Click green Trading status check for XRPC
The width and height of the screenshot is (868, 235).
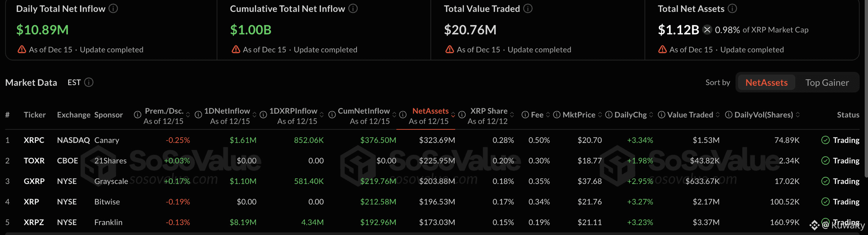click(x=826, y=140)
